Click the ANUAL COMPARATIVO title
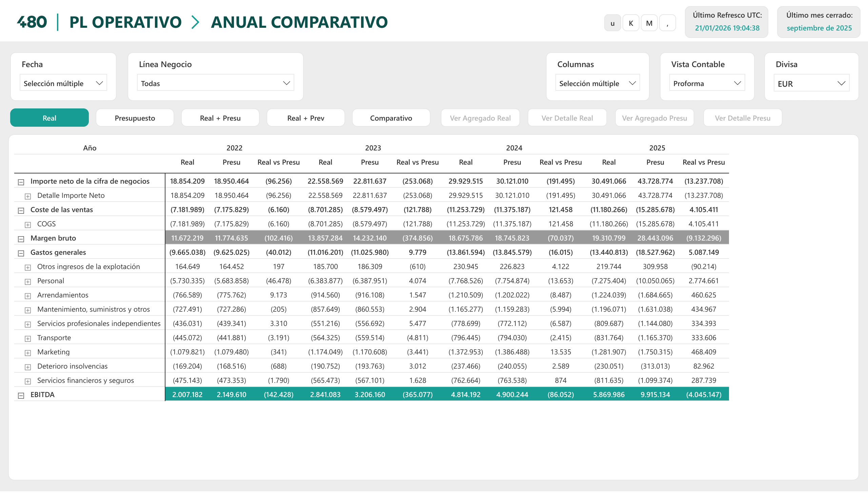868x495 pixels. [299, 22]
